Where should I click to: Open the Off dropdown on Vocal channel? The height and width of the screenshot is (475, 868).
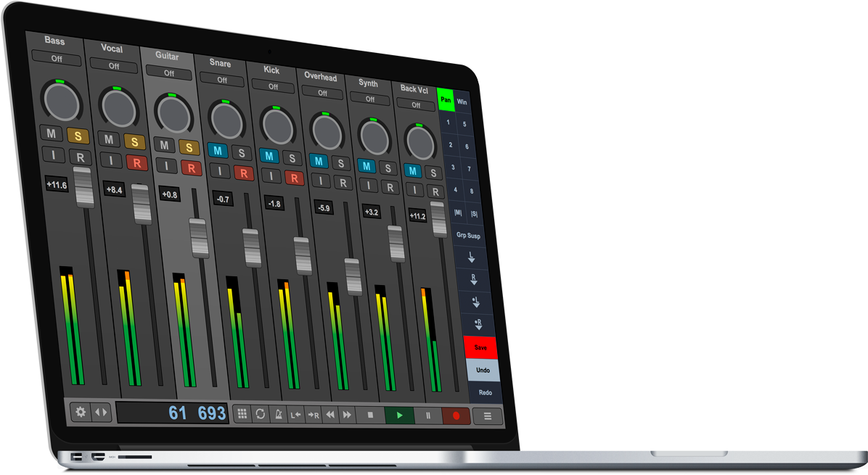pos(114,66)
